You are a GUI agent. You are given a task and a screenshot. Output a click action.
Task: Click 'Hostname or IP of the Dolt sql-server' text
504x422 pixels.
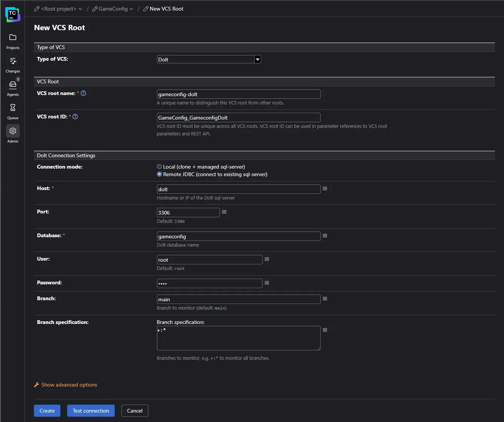tap(196, 198)
